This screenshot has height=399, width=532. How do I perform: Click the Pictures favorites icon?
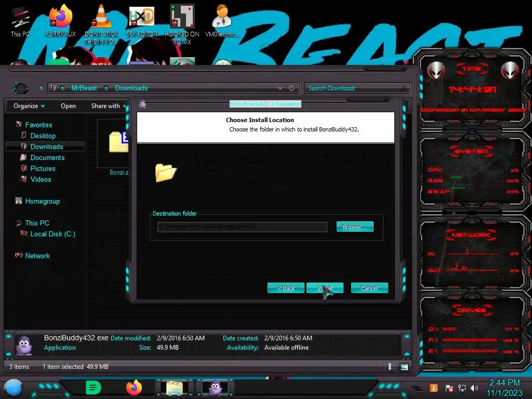pos(23,168)
